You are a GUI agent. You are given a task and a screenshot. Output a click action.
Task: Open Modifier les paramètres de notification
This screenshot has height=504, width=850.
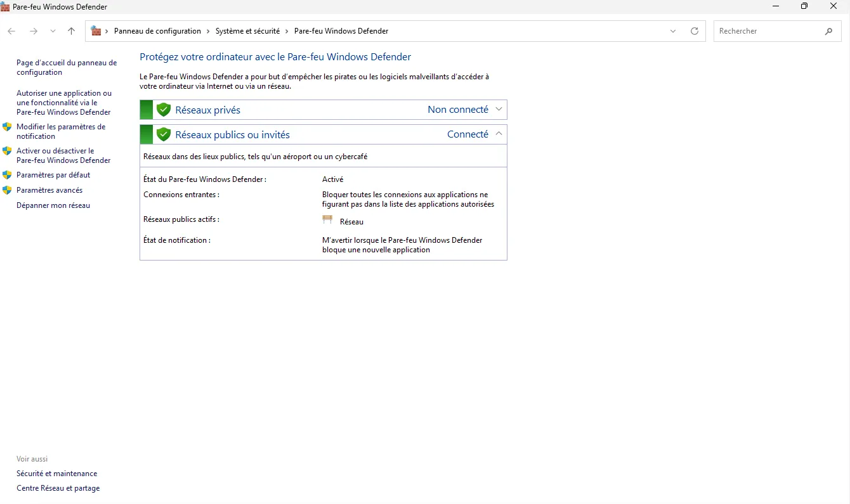(x=61, y=131)
